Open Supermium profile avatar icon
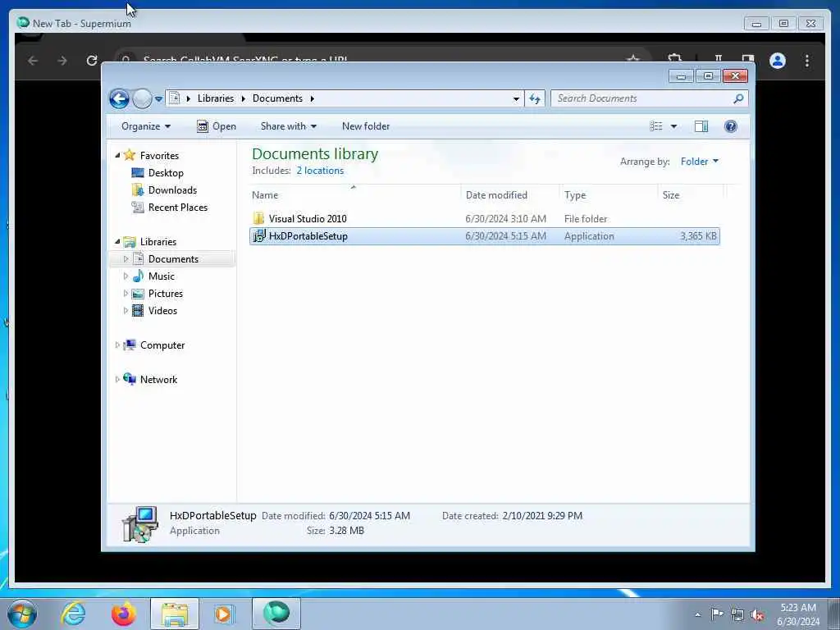This screenshot has width=840, height=630. pos(778,61)
